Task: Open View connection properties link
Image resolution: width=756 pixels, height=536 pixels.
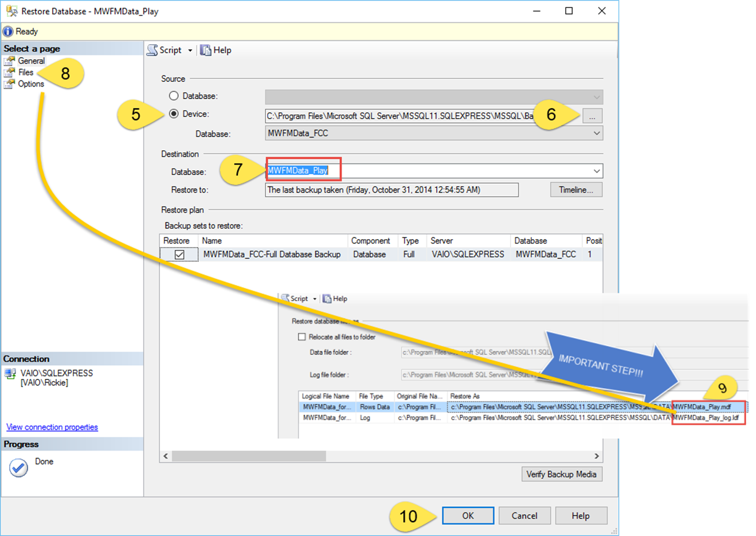Action: coord(52,427)
